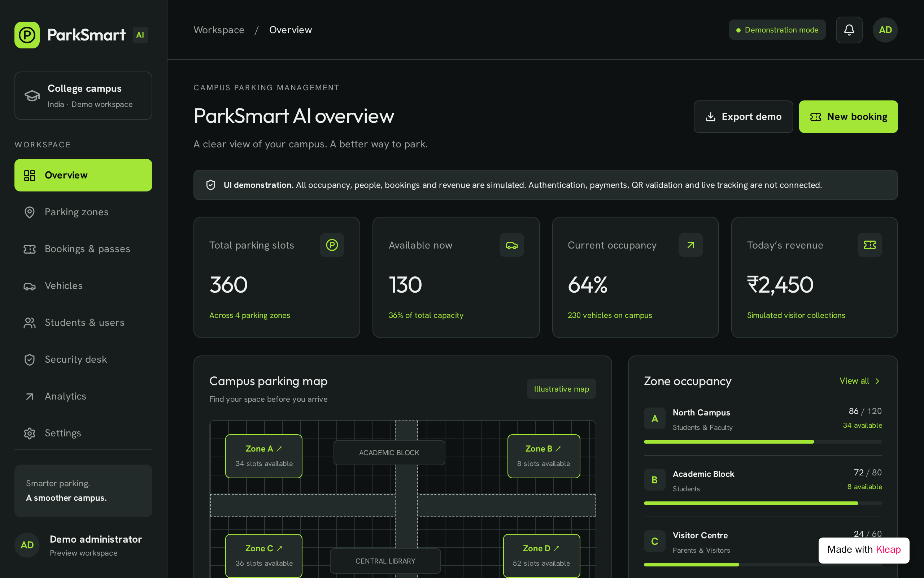Click the zone B letter badge
The height and width of the screenshot is (578, 924).
tap(654, 480)
